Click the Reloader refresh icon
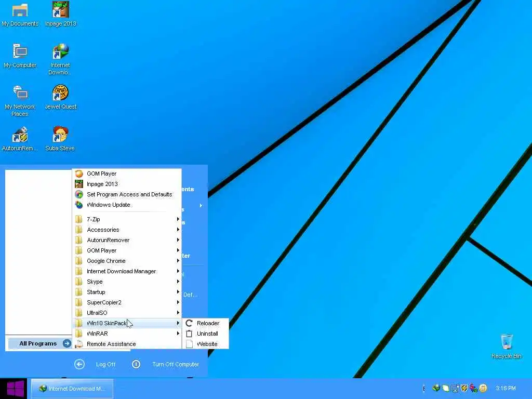 [x=189, y=323]
